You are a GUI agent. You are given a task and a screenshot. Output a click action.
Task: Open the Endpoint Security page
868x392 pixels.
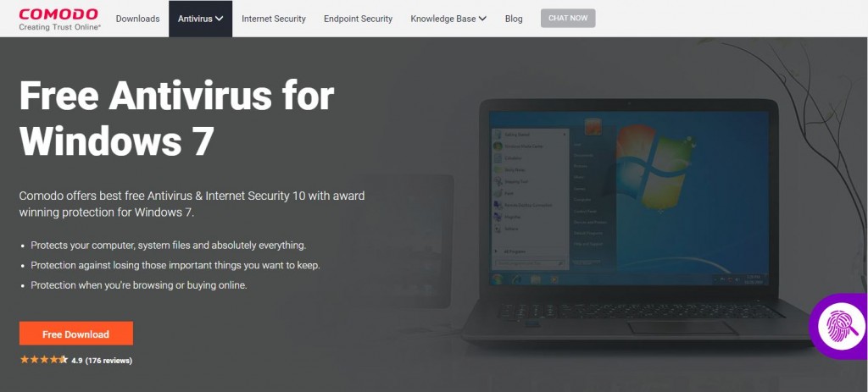pos(359,19)
